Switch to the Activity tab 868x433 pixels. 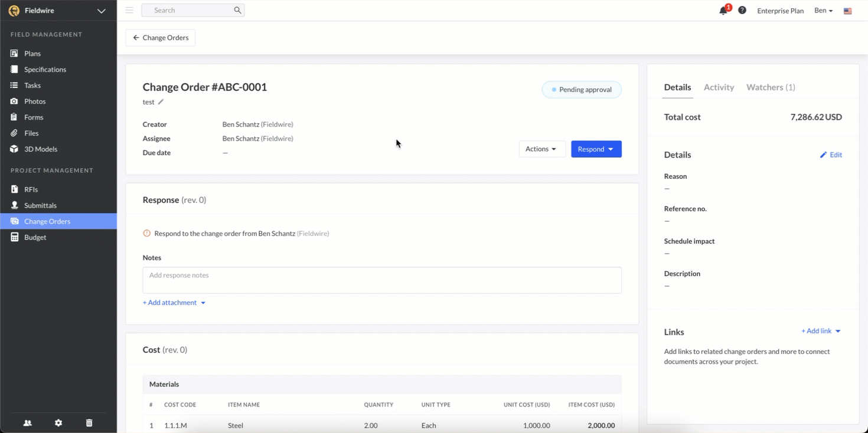tap(719, 87)
